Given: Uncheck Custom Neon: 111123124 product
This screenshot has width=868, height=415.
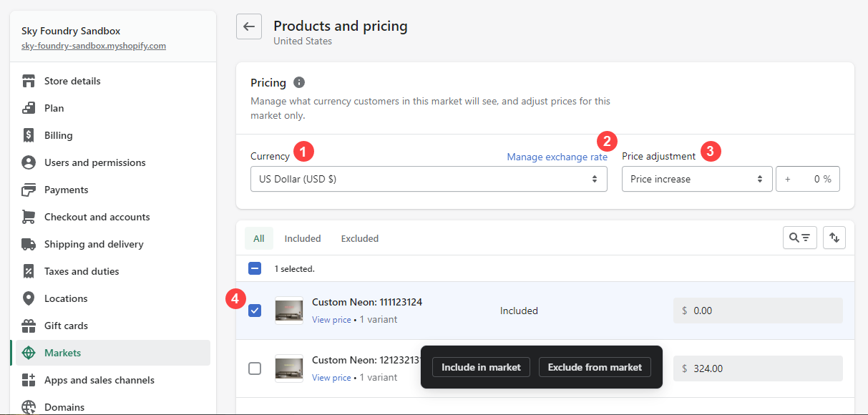Looking at the screenshot, I should point(255,311).
